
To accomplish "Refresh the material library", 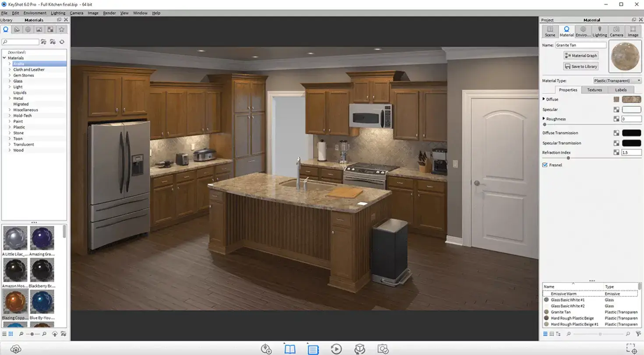I will pyautogui.click(x=62, y=42).
